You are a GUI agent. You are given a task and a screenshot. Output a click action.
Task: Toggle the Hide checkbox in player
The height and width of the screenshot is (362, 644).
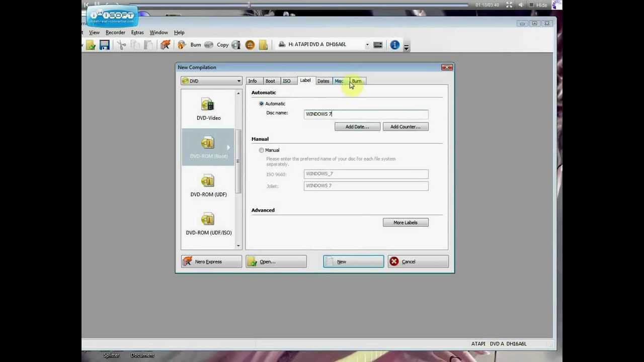click(531, 5)
